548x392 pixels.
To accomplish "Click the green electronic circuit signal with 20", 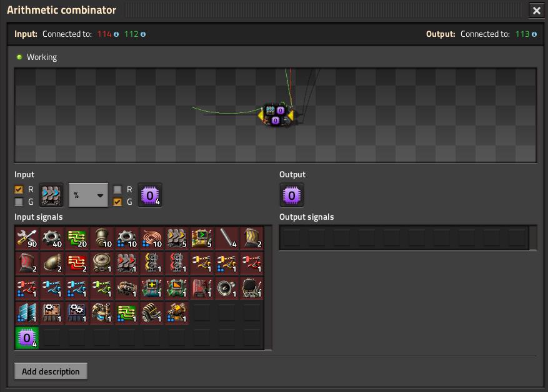I will 77,238.
